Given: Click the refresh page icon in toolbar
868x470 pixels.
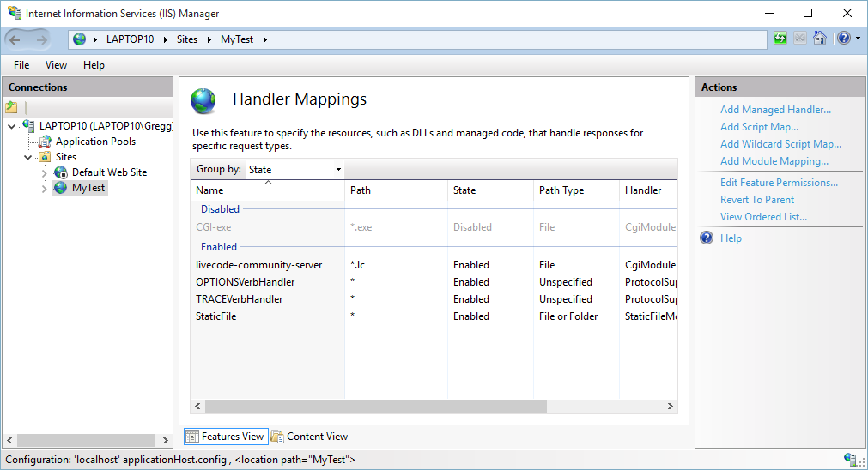Looking at the screenshot, I should pyautogui.click(x=780, y=39).
